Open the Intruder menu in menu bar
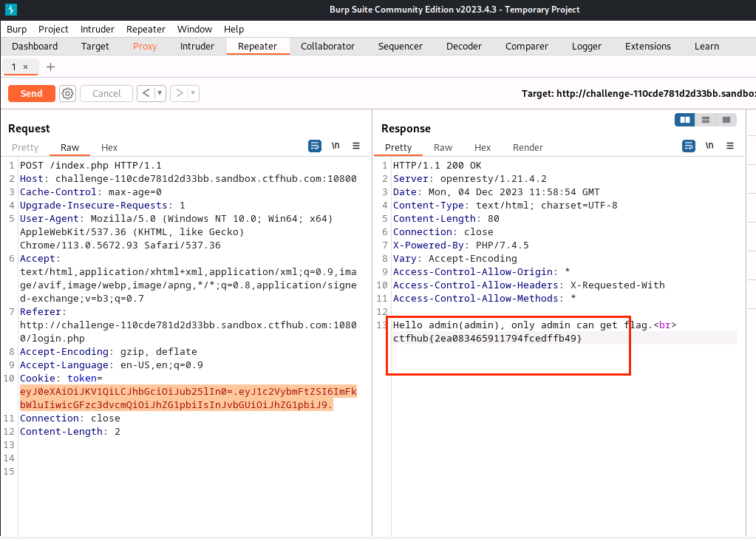The height and width of the screenshot is (539, 756). click(98, 30)
